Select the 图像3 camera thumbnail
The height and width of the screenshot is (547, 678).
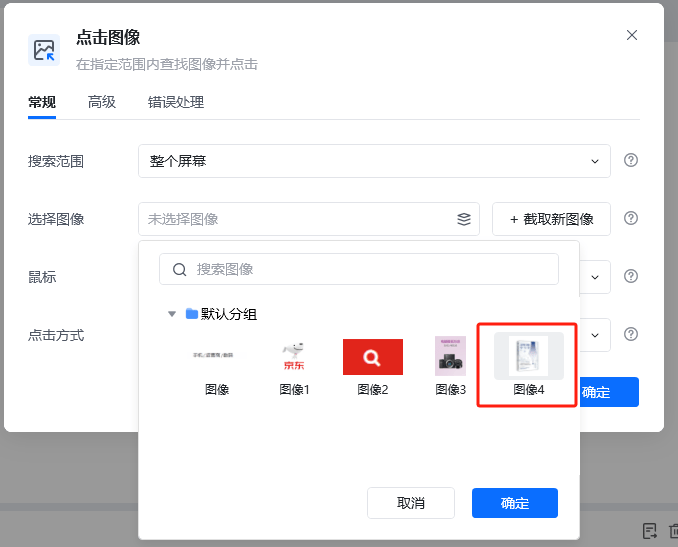pyautogui.click(x=451, y=356)
